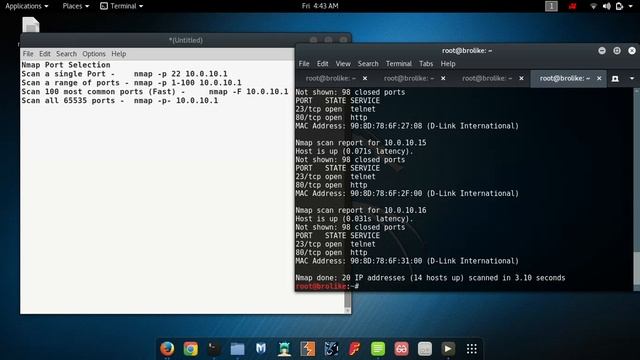Close the active fourth terminal tab
Viewport: 640px width, 360px height.
(x=599, y=78)
